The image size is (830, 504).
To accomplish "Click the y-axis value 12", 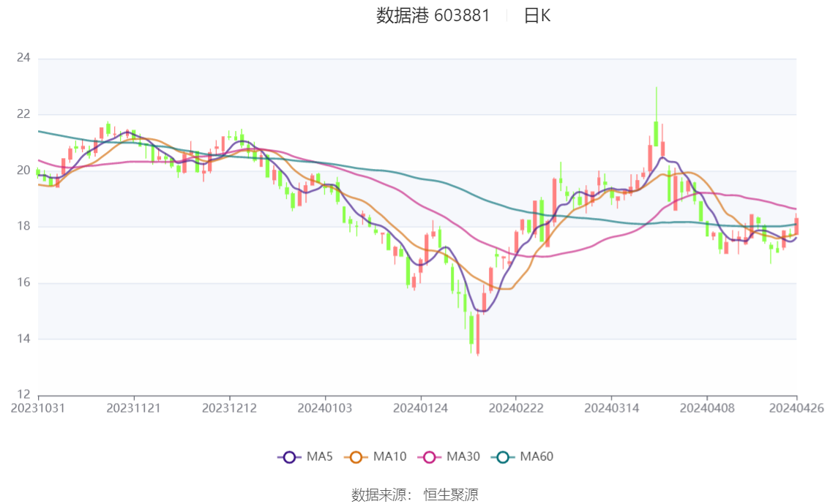I will (23, 394).
